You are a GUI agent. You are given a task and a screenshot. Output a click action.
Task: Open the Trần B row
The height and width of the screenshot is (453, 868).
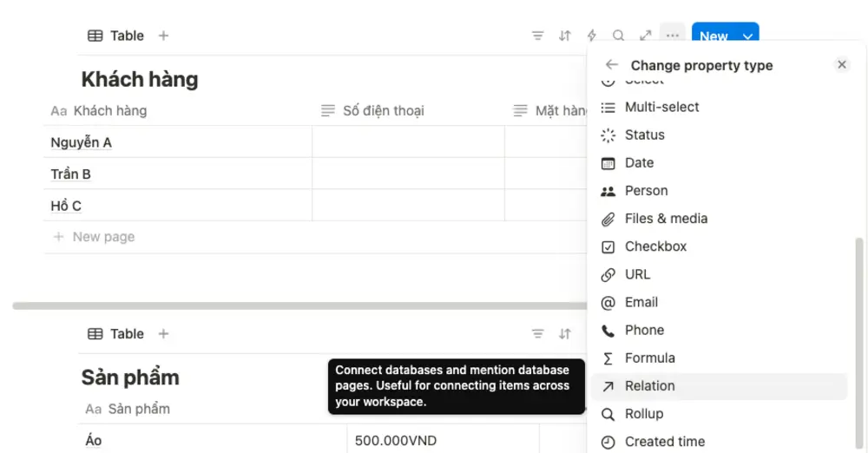70,174
